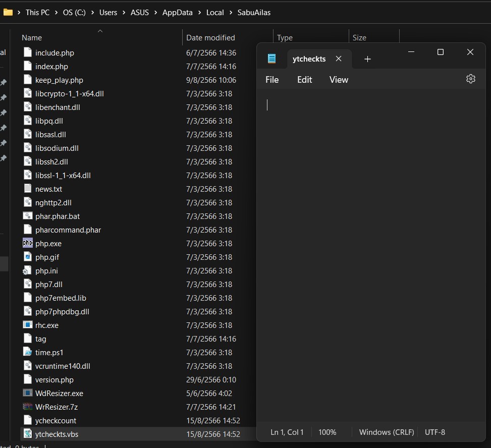Click the ycheckcount file icon

tap(28, 420)
